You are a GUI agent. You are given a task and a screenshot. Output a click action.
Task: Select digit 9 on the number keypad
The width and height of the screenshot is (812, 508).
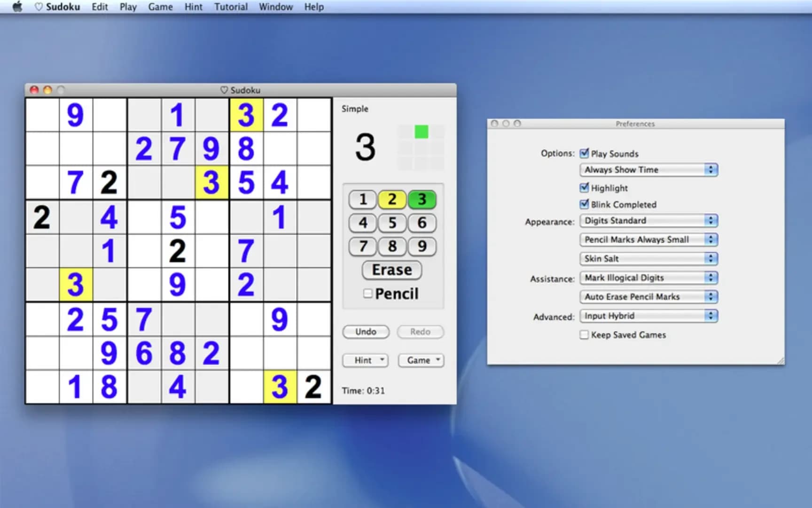tap(422, 246)
